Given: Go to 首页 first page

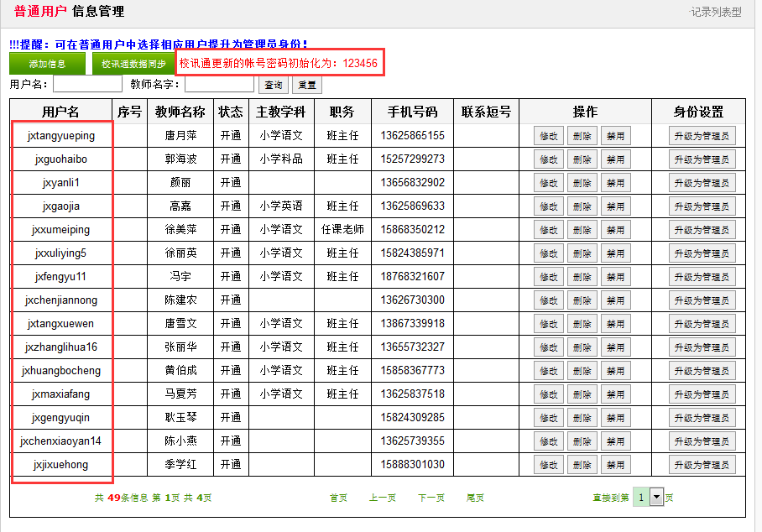Looking at the screenshot, I should [339, 498].
